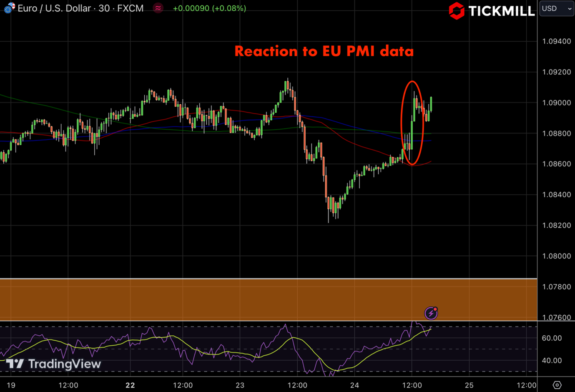This screenshot has width=575, height=392.
Task: Click the 1.08200 price label
Action: click(x=557, y=226)
